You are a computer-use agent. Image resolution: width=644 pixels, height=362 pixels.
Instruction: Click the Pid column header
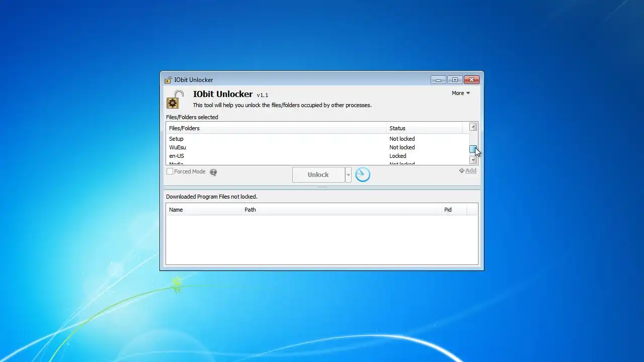[x=454, y=210]
